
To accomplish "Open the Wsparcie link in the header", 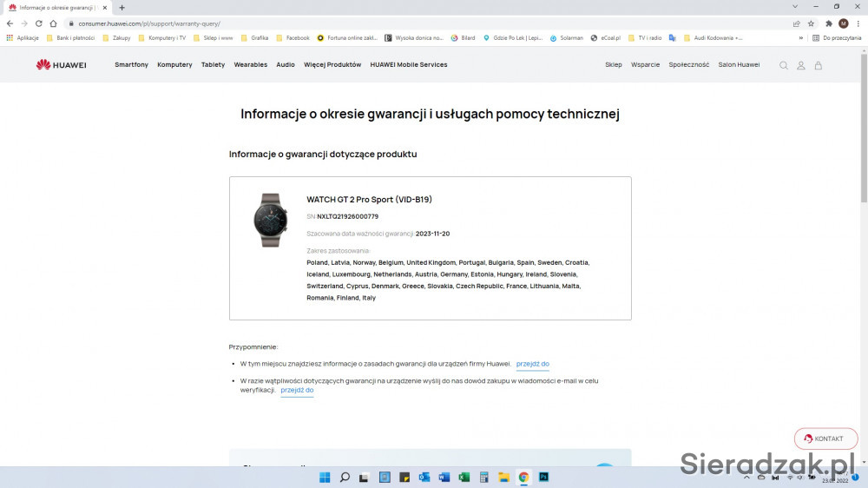I will (x=645, y=65).
